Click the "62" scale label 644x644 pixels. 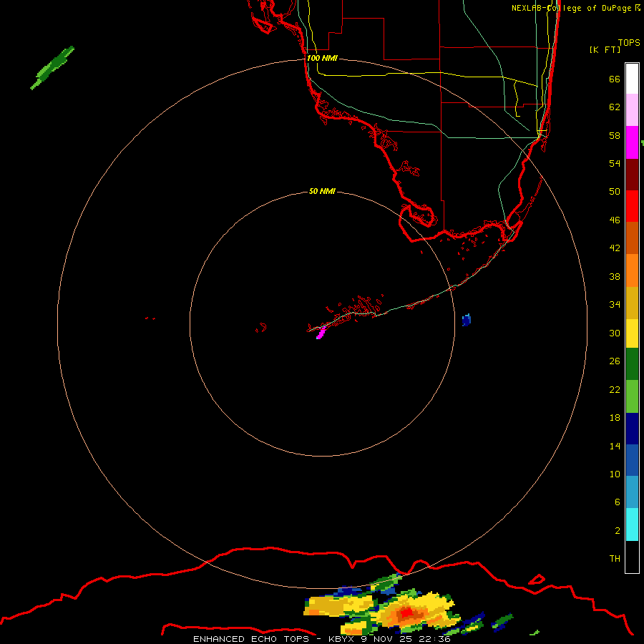[x=615, y=107]
